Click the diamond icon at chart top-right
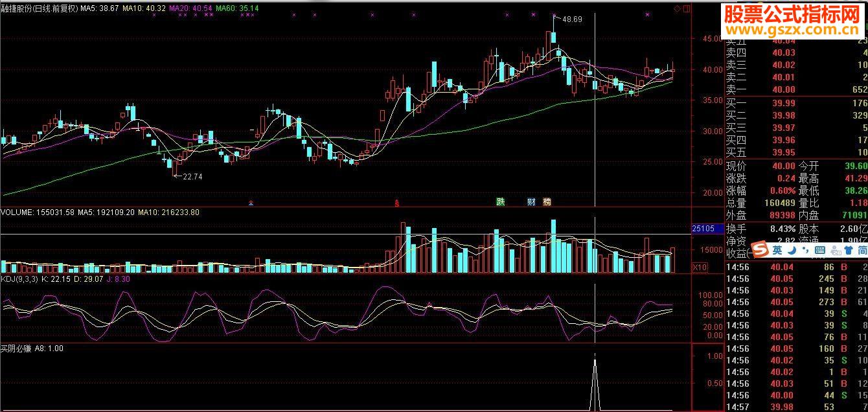Viewport: 868px width, 412px height. tap(677, 8)
